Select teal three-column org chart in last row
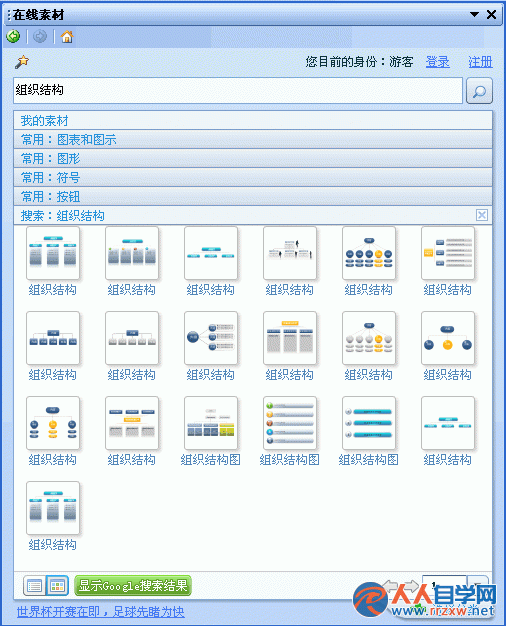 [x=53, y=508]
